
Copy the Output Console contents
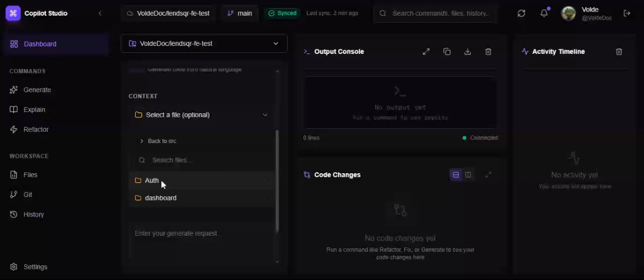click(447, 51)
